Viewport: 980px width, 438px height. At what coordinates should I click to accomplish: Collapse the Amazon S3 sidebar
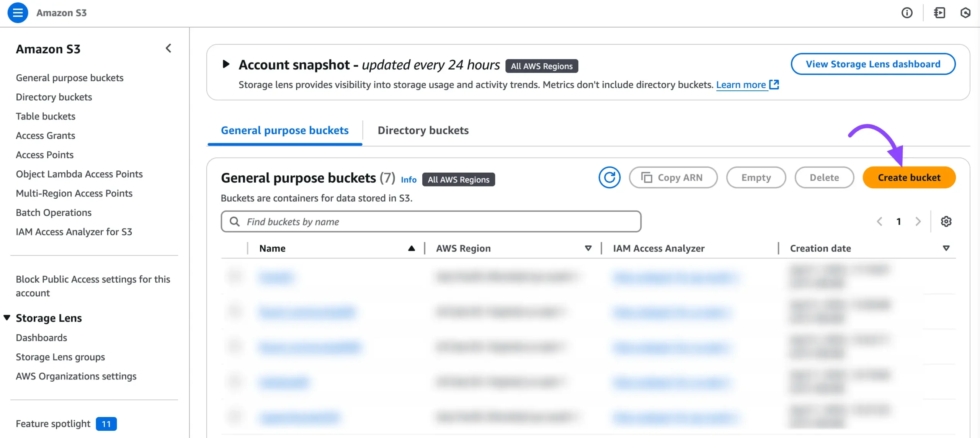(x=168, y=48)
